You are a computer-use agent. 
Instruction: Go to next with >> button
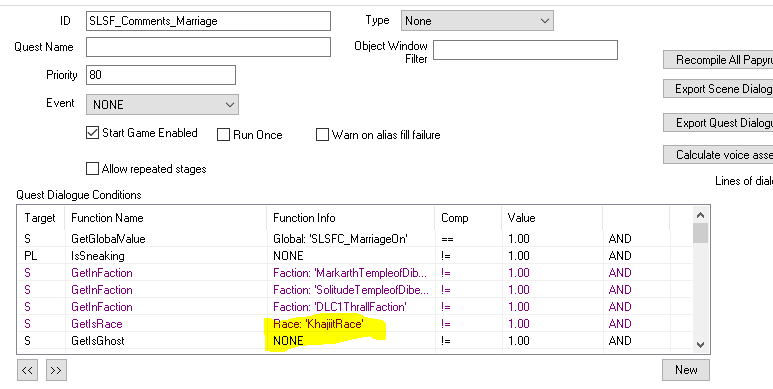[x=56, y=370]
